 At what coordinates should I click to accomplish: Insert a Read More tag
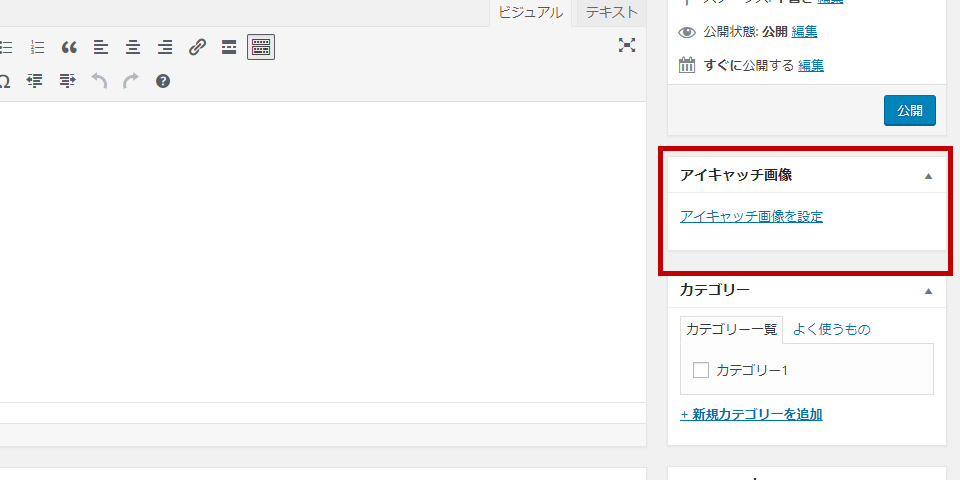coord(229,46)
